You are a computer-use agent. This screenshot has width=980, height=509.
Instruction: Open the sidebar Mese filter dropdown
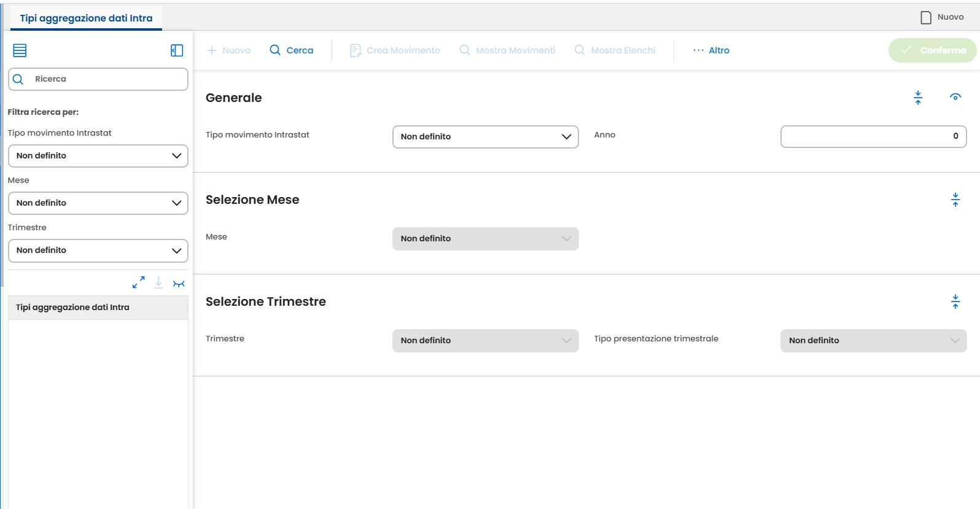tap(98, 203)
